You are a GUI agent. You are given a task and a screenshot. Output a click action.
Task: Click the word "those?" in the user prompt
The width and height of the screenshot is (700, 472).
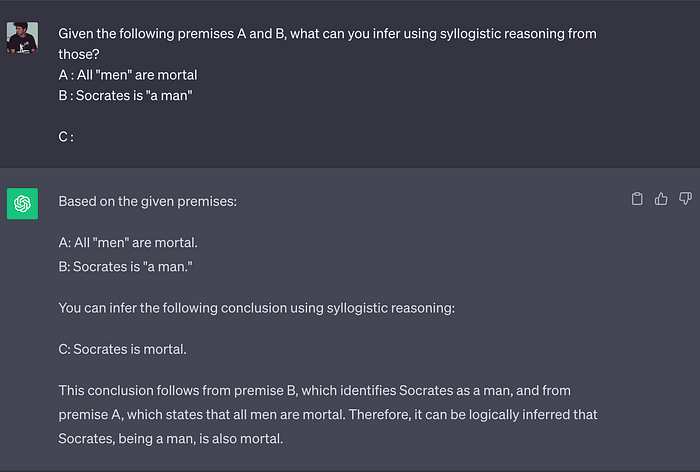pos(79,54)
